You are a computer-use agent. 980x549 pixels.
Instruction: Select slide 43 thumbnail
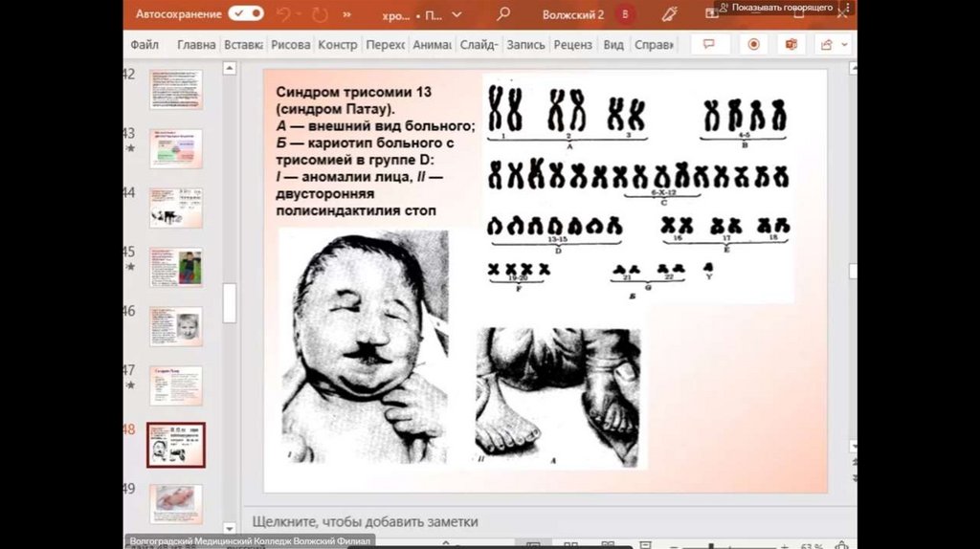coord(175,148)
